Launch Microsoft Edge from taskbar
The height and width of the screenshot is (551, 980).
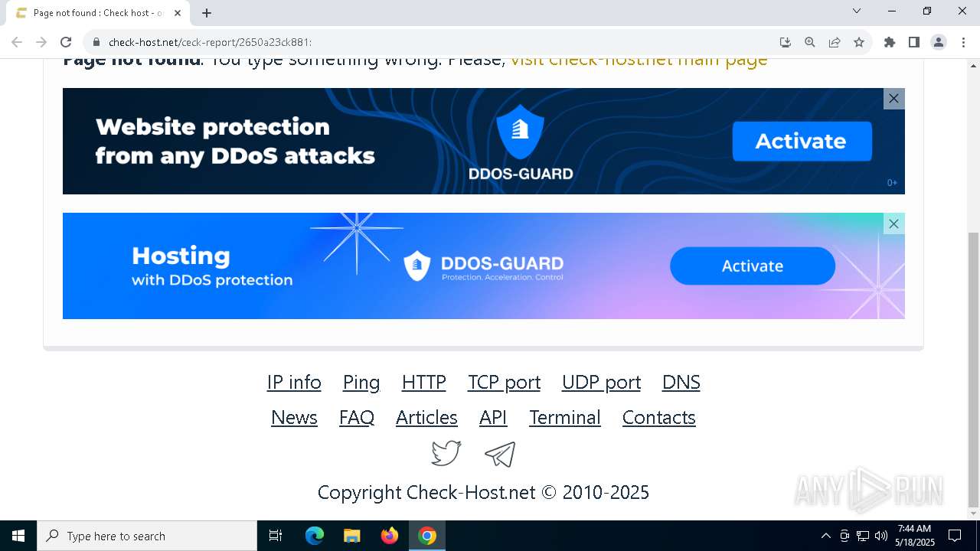(315, 536)
